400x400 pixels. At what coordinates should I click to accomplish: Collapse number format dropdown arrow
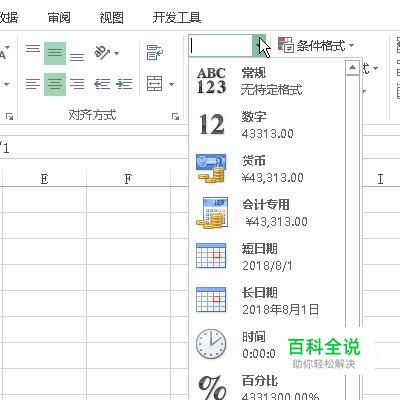259,46
